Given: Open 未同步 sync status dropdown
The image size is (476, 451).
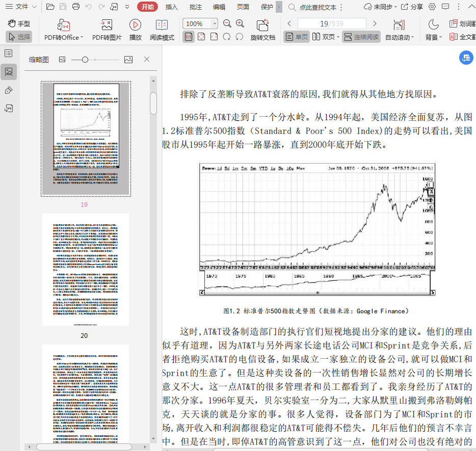Looking at the screenshot, I should pos(395,7).
